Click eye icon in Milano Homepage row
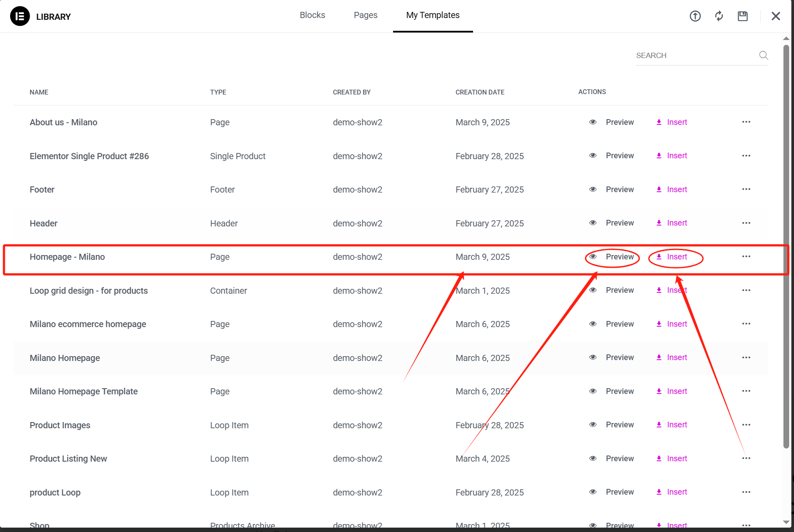 (x=593, y=357)
